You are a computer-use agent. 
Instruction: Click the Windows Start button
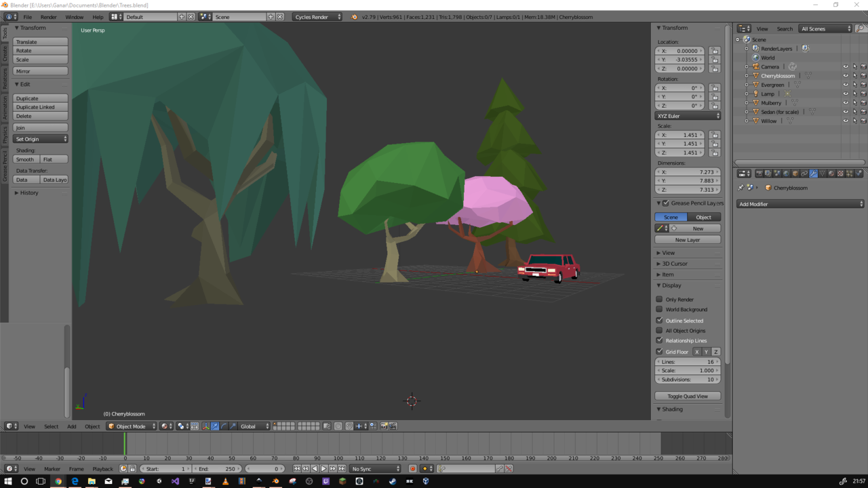point(8,481)
